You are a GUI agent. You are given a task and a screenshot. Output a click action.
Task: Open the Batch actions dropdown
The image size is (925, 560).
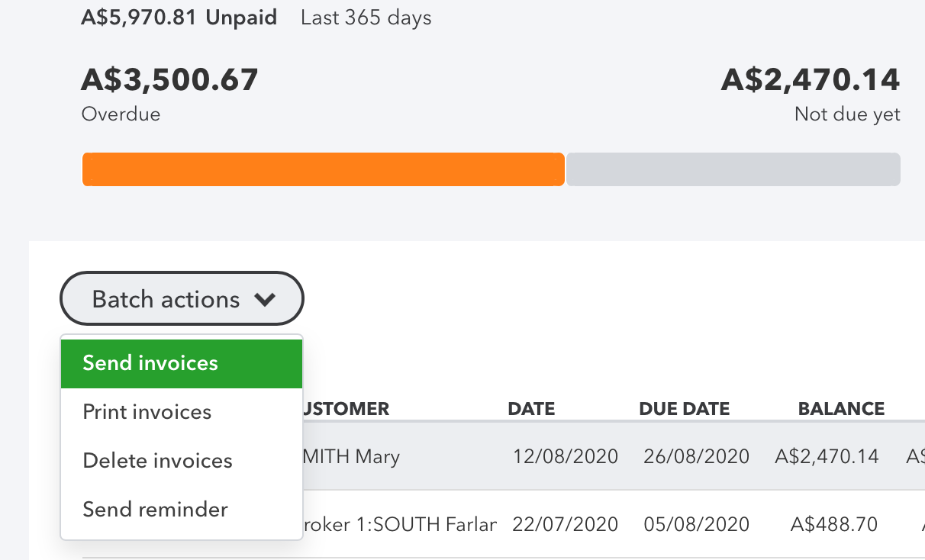pyautogui.click(x=182, y=299)
